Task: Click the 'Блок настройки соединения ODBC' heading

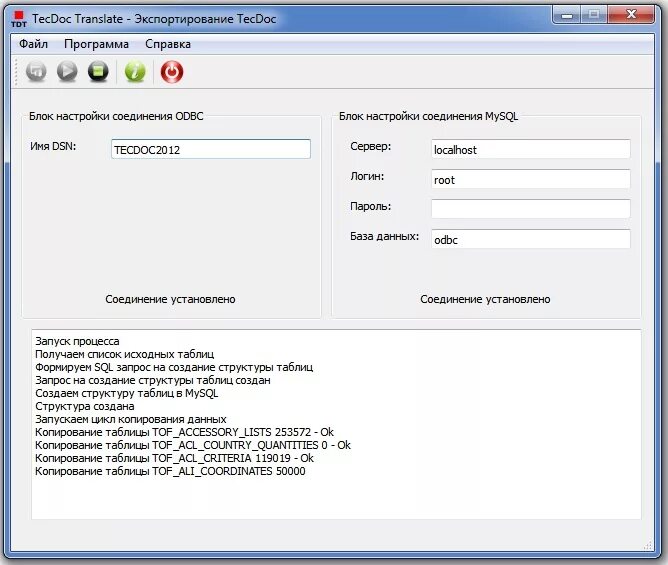Action: [x=116, y=116]
